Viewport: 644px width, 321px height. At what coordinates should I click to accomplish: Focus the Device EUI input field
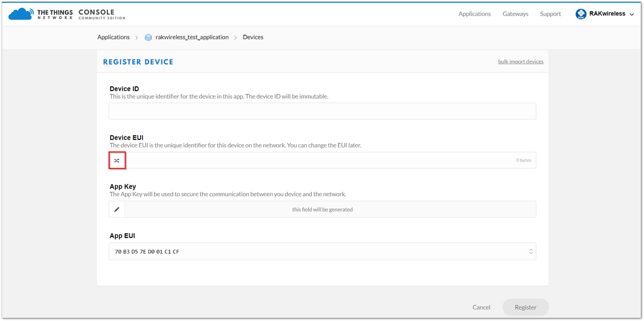coord(331,160)
